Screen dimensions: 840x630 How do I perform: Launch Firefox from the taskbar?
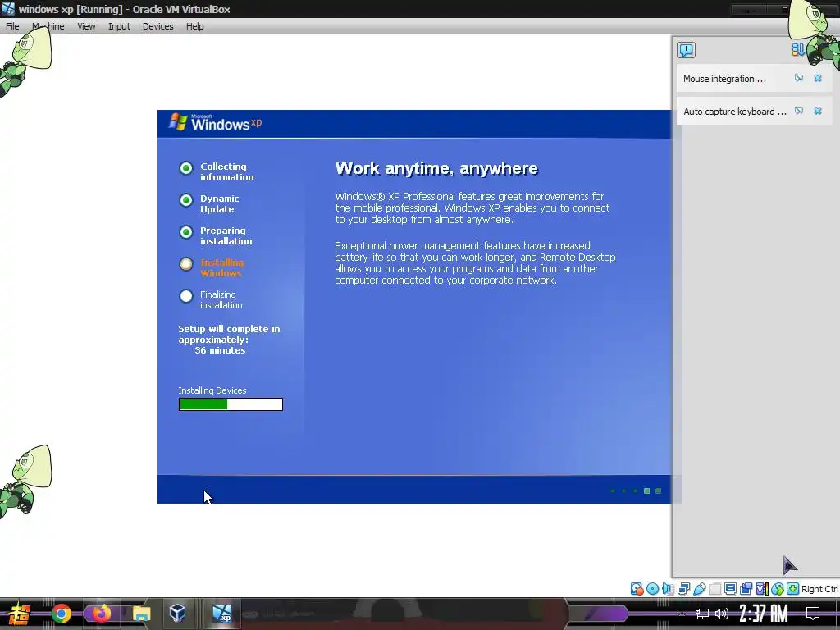tap(101, 613)
